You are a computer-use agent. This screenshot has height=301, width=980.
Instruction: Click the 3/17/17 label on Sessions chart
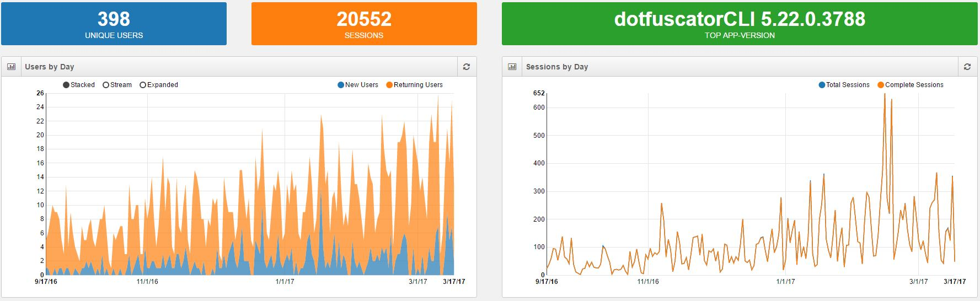[955, 282]
